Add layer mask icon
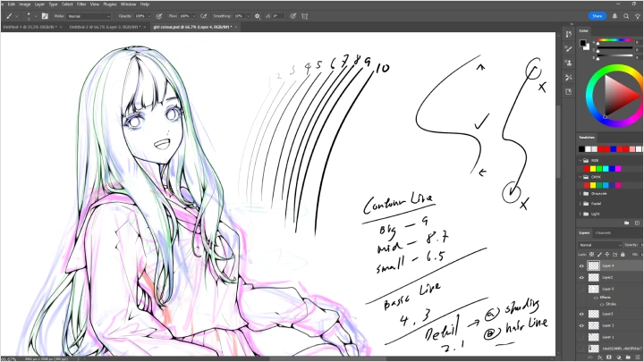Viewport: 644px width, 362px height. (609, 358)
